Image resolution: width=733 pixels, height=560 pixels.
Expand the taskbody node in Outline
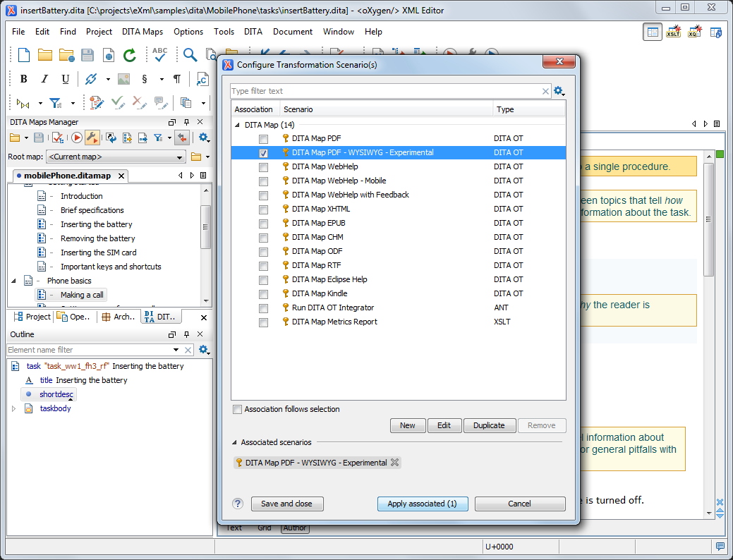click(13, 408)
